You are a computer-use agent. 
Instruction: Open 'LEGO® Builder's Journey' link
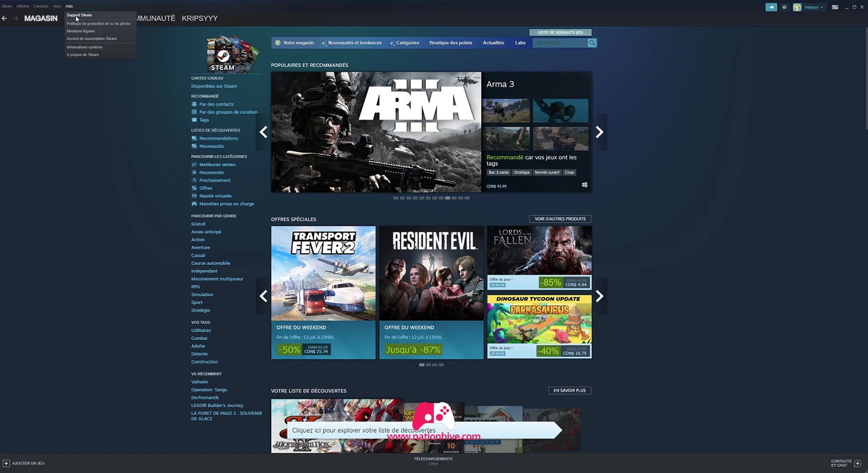click(217, 406)
